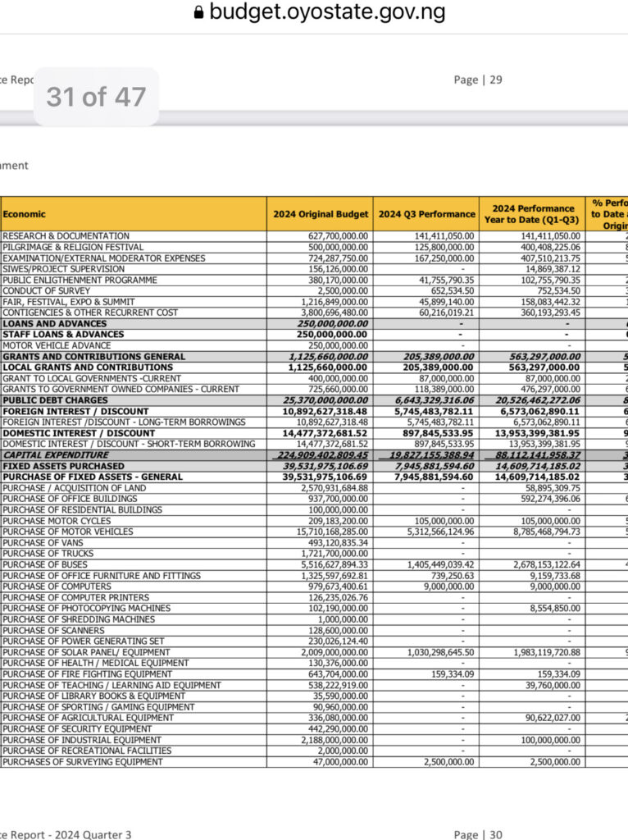Select 'DOMESTIC INTEREST / DISCOUNT' bold row label
The height and width of the screenshot is (840, 628).
[79, 433]
